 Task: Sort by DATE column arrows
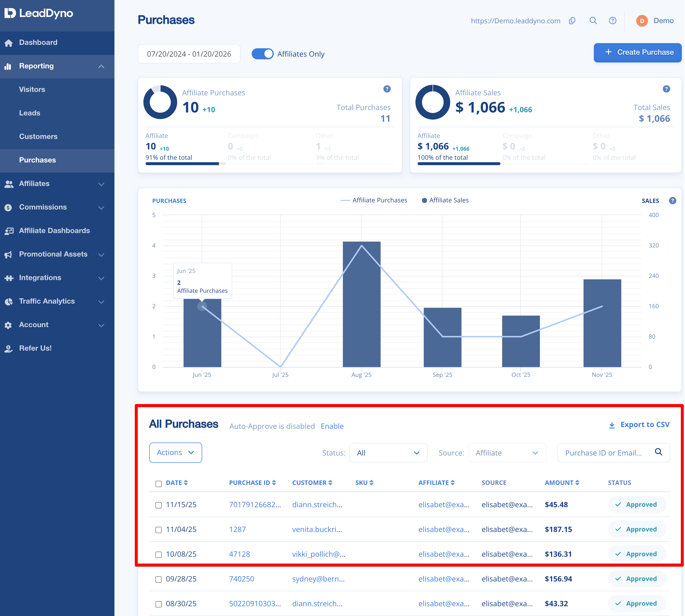click(x=186, y=483)
